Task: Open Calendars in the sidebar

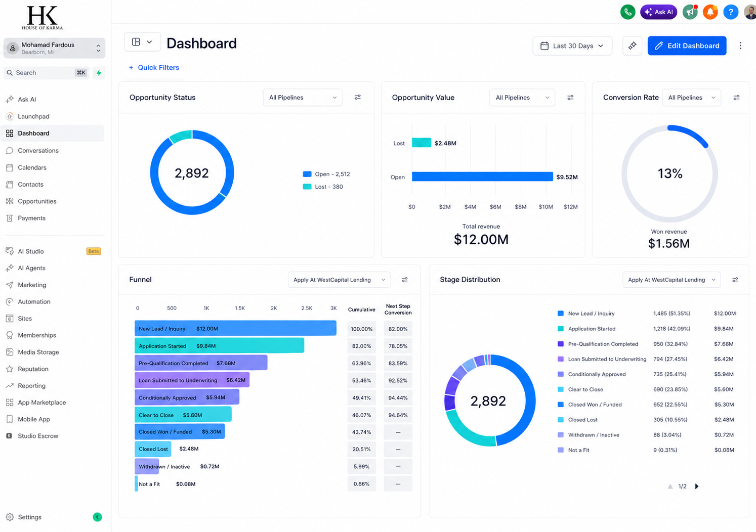Action: 32,167
